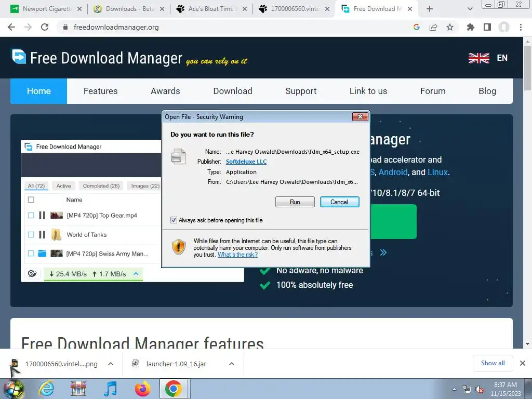Click the double chevron link arrows
This screenshot has height=399, width=532.
point(383,252)
